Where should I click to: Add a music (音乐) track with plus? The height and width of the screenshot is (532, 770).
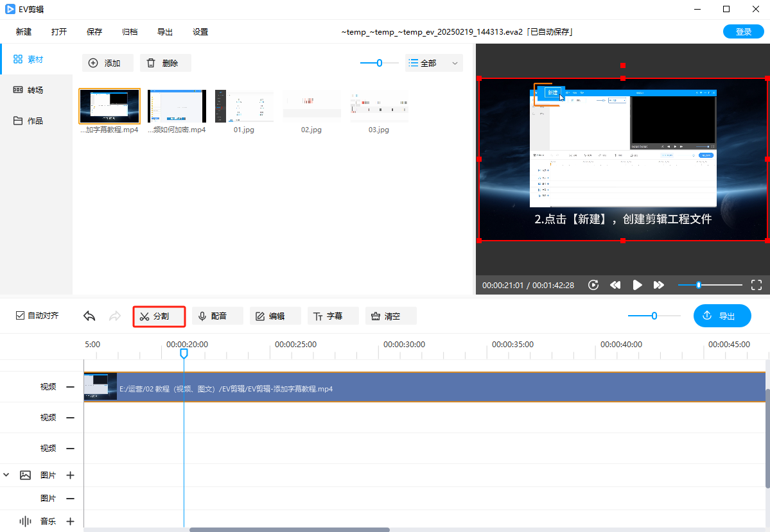70,522
